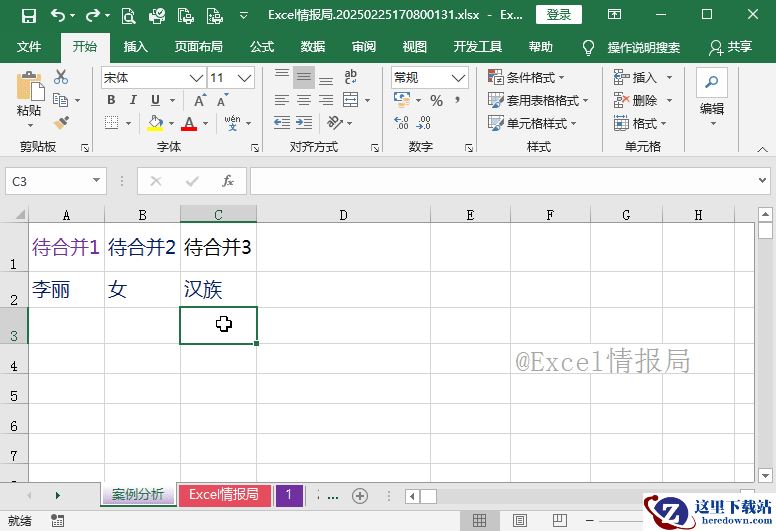Click Decrease Decimal icon
776x531 pixels.
tap(424, 122)
